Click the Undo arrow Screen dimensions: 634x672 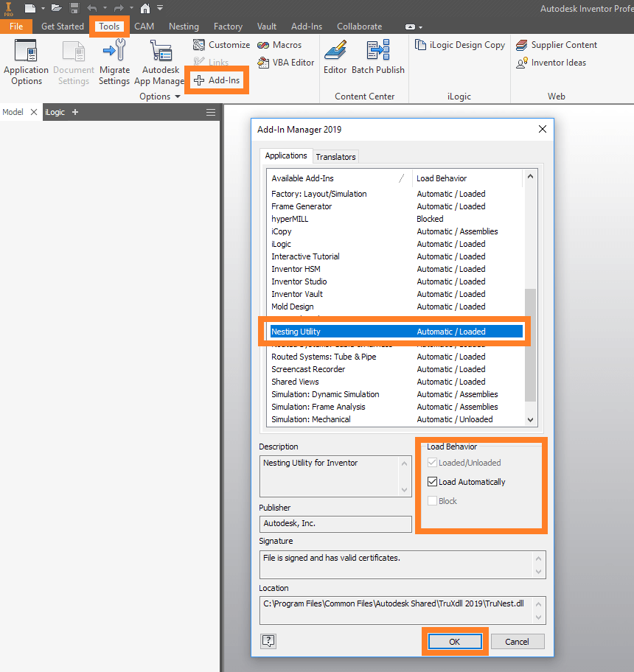[92, 8]
